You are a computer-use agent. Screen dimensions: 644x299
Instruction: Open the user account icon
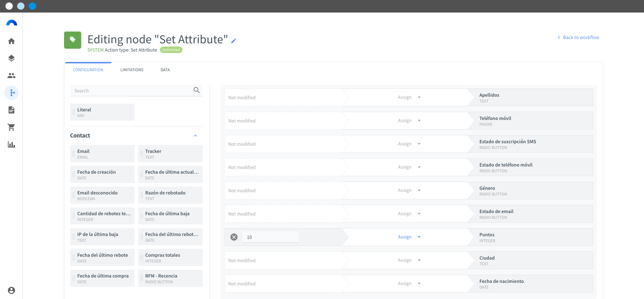(x=11, y=290)
